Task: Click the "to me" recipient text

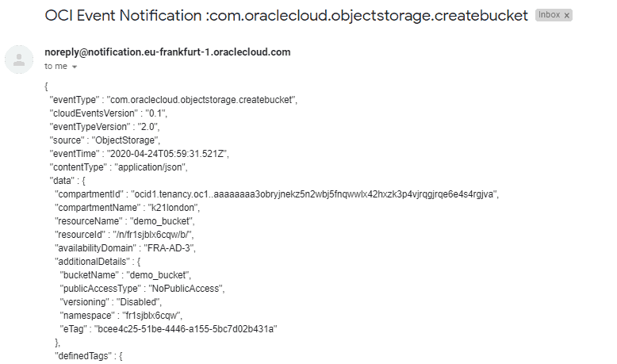Action: click(56, 67)
